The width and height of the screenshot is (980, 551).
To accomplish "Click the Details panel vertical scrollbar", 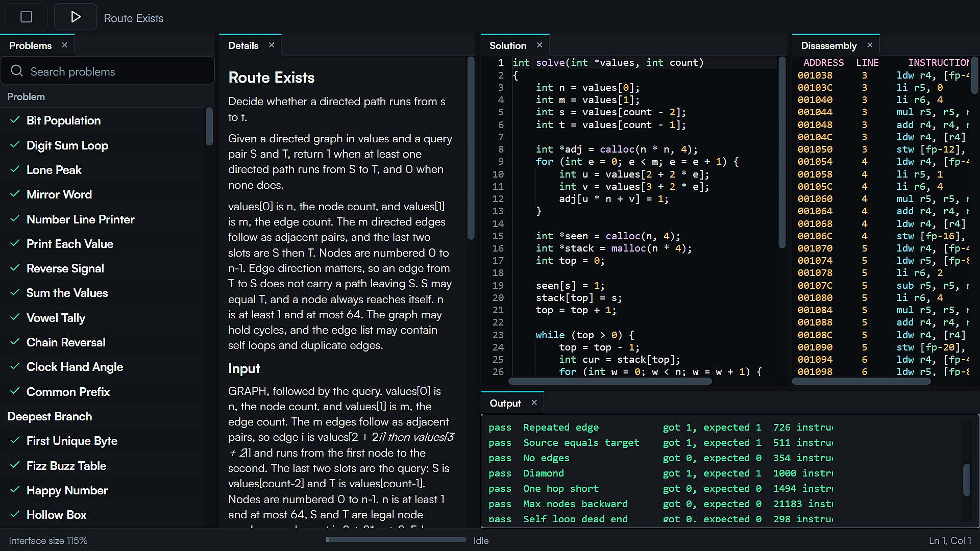I will [471, 148].
